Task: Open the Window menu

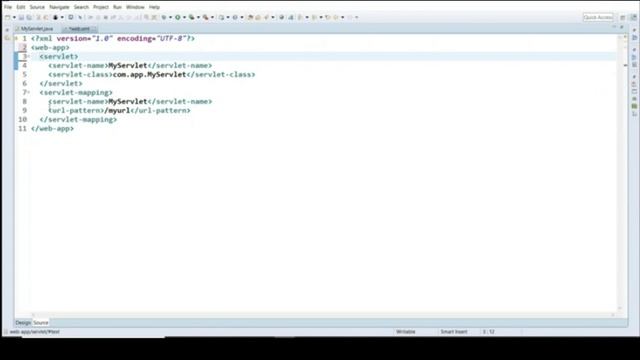Action: (x=135, y=7)
